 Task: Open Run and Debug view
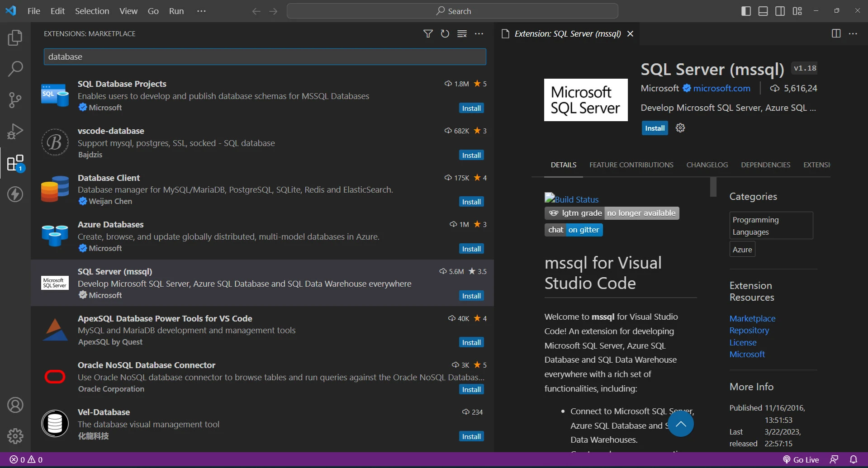pos(15,132)
